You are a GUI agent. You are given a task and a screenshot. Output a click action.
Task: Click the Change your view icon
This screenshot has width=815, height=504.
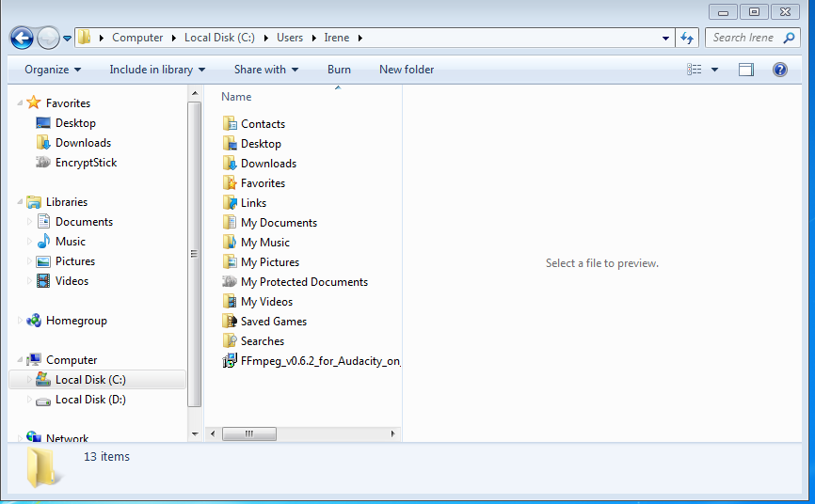click(x=694, y=70)
